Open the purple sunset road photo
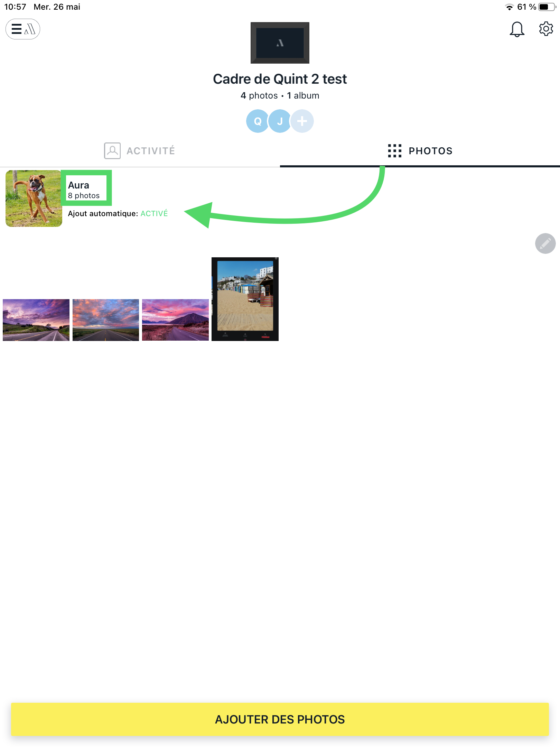This screenshot has width=560, height=747. 36,320
